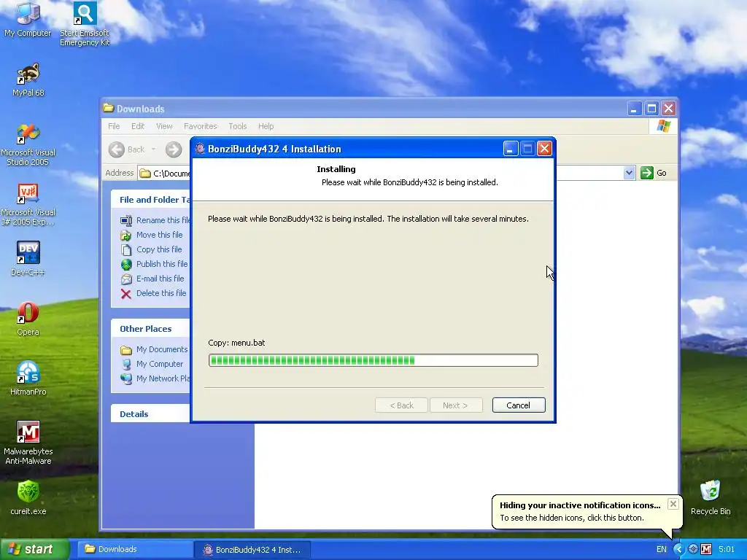This screenshot has height=560, width=747.
Task: Click the shield tray icon beside Malwarebytes
Action: tap(693, 550)
